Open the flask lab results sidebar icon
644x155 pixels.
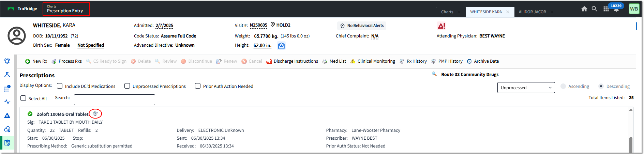(x=7, y=75)
